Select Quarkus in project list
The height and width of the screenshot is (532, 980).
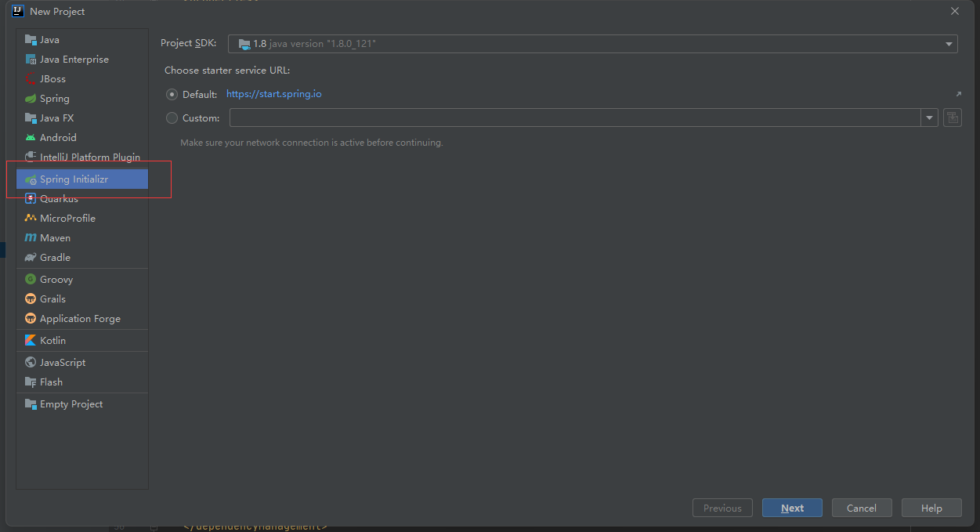pos(82,198)
